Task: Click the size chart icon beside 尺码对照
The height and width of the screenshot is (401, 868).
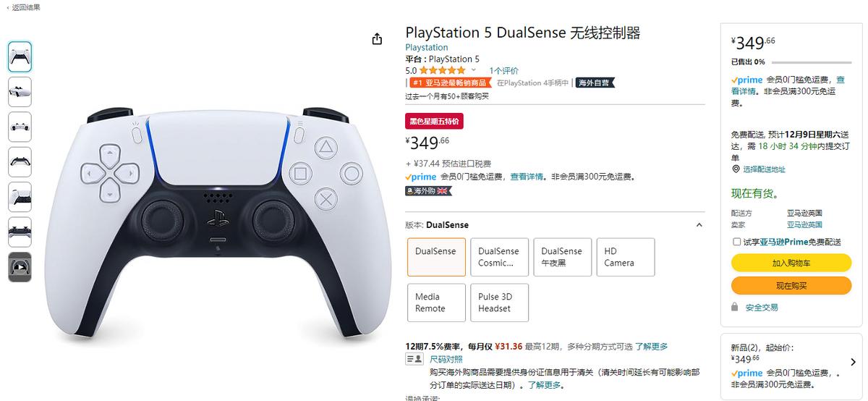Action: click(x=414, y=359)
